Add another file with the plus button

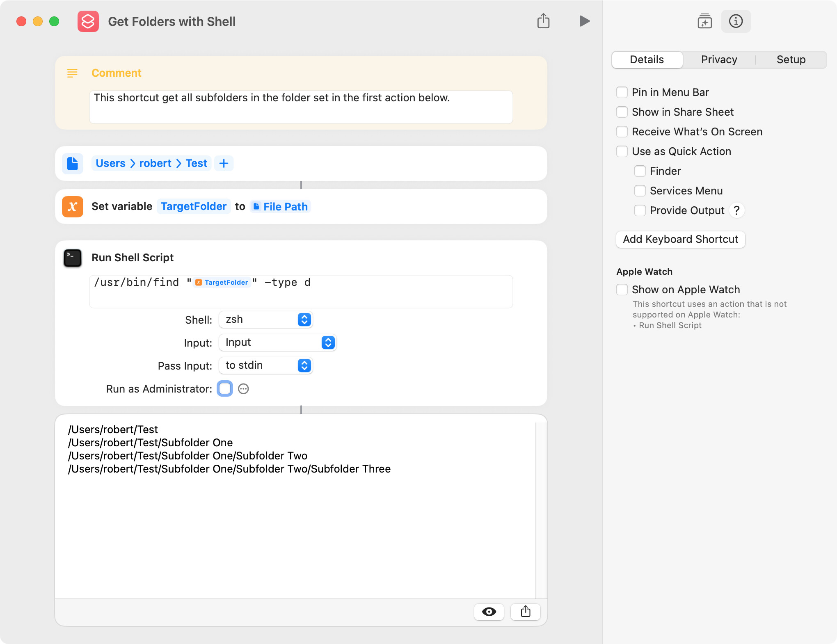pyautogui.click(x=224, y=163)
